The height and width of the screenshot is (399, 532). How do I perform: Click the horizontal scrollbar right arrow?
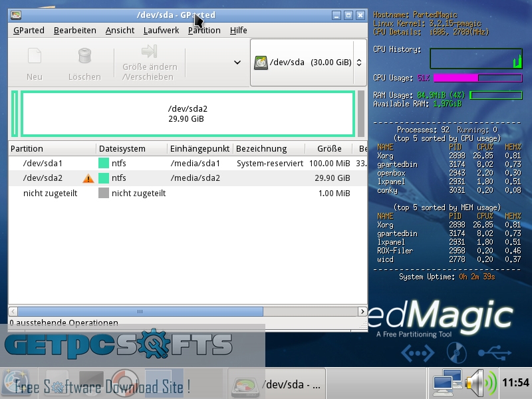tap(362, 311)
